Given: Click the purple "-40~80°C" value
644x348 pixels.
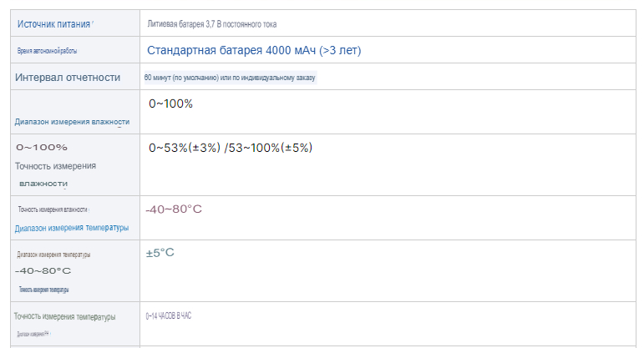Looking at the screenshot, I should 174,209.
